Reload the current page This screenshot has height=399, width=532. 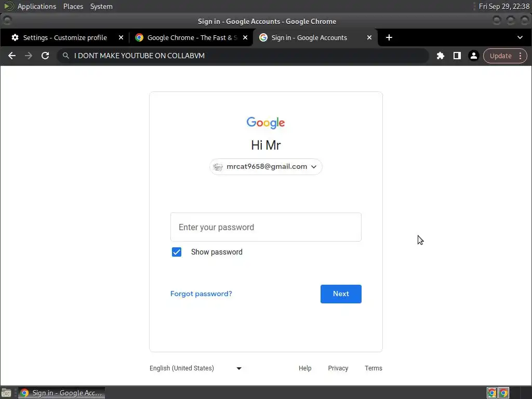[x=45, y=56]
